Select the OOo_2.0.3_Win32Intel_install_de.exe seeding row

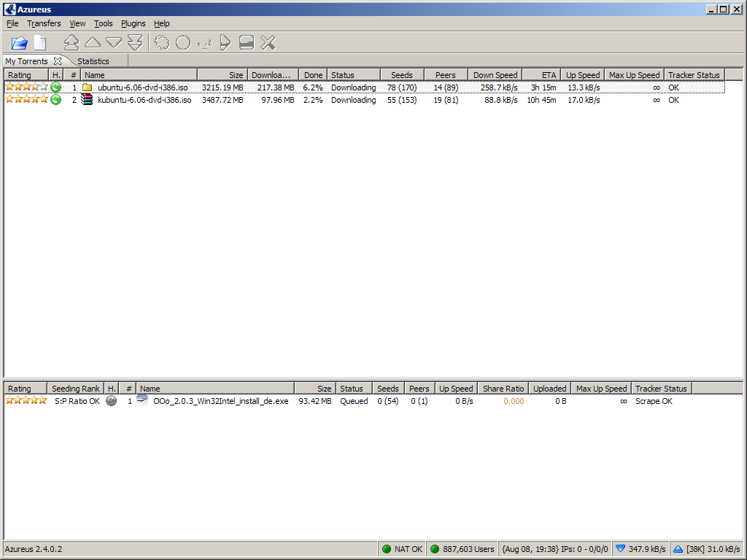220,401
